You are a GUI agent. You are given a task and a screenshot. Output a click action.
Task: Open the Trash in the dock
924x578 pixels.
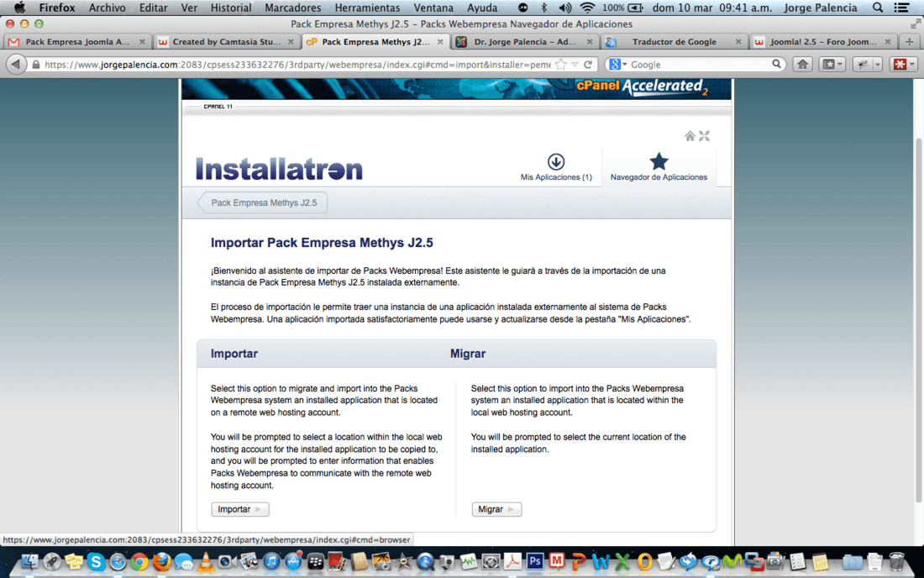point(896,562)
